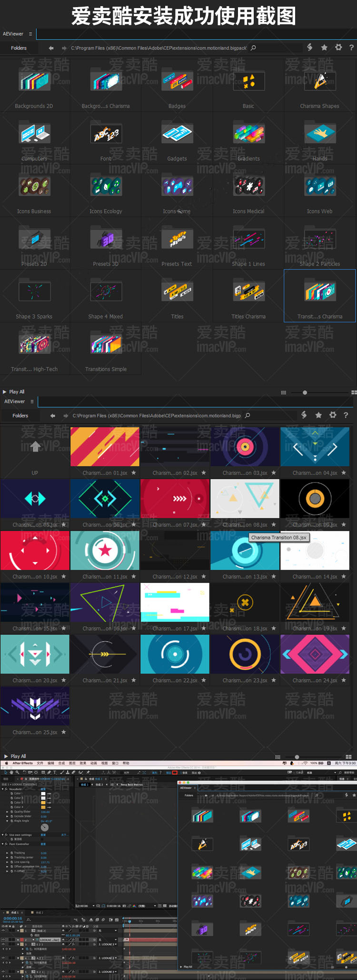The image size is (357, 980).
Task: Go forward using the arrow above the Charisma transitions
Action: click(x=65, y=416)
